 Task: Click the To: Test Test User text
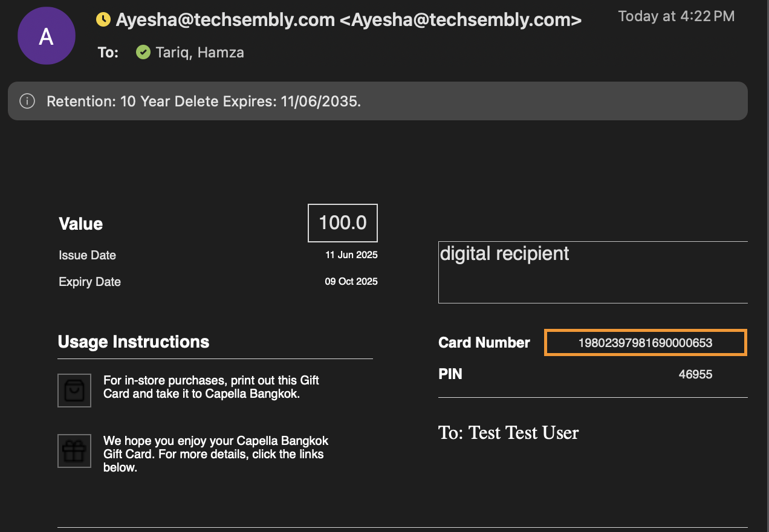pyautogui.click(x=508, y=433)
